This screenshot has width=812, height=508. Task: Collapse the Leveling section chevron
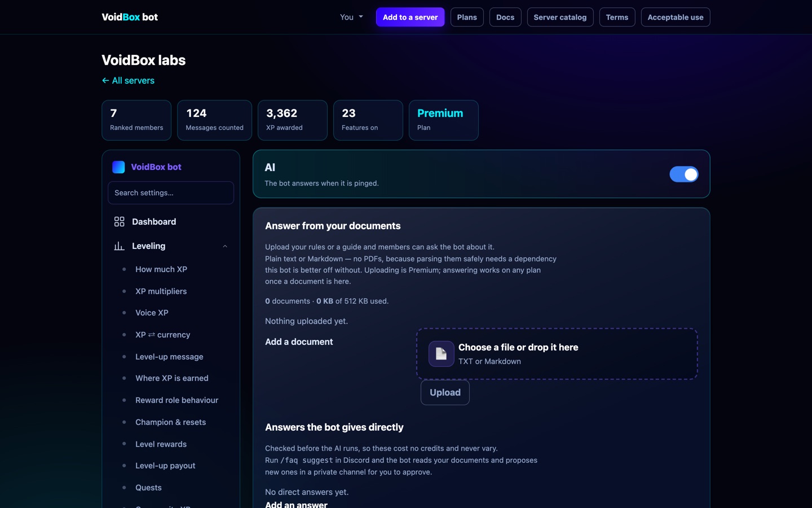(225, 246)
